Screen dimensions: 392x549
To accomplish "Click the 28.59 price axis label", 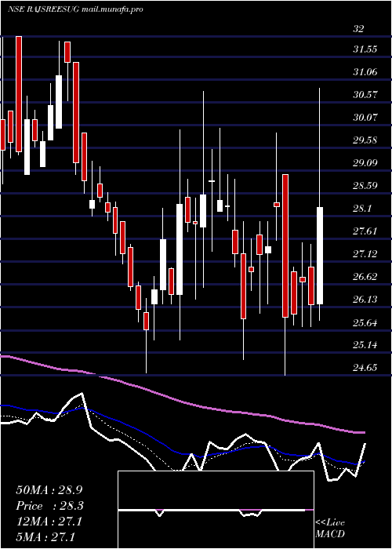I will pyautogui.click(x=365, y=186).
